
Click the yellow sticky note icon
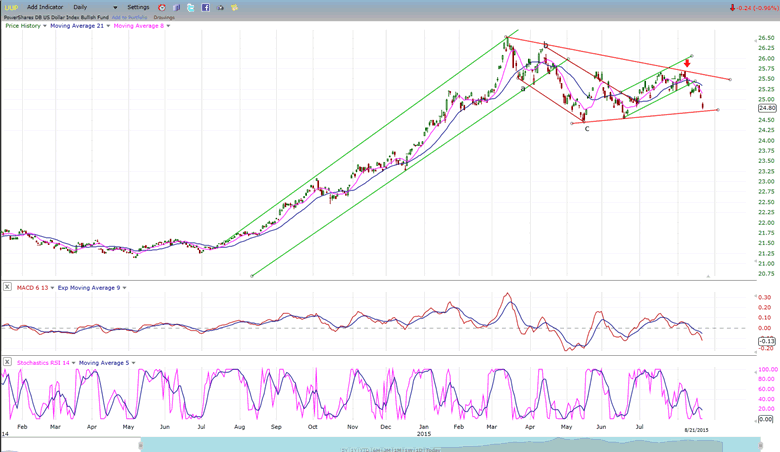click(x=235, y=7)
